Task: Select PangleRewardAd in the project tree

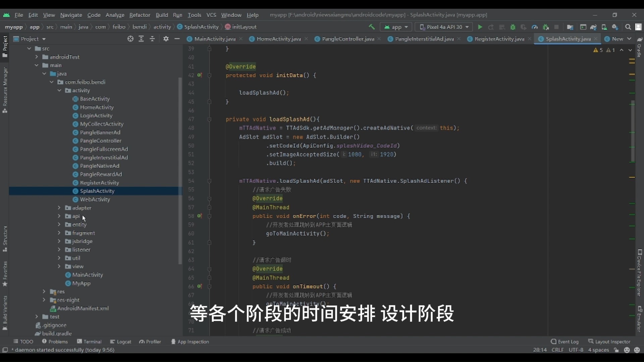Action: pos(101,174)
